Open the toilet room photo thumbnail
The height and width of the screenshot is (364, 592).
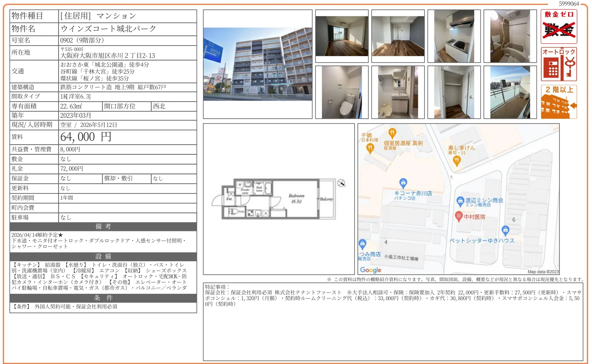point(341,92)
